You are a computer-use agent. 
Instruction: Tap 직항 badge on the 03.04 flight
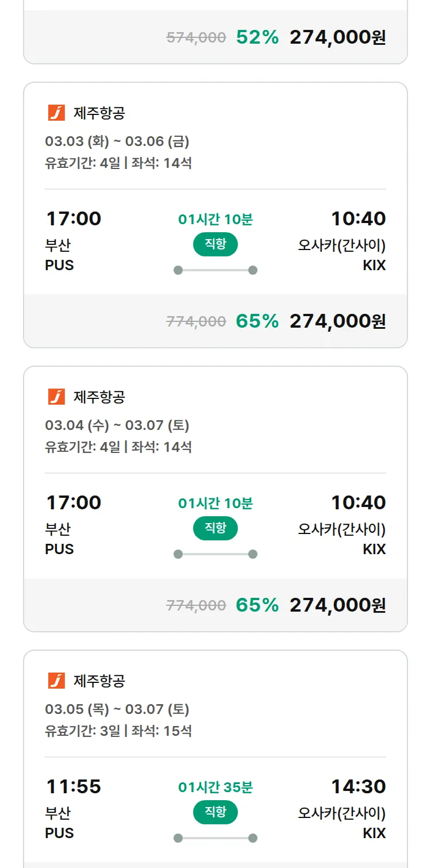click(x=215, y=528)
